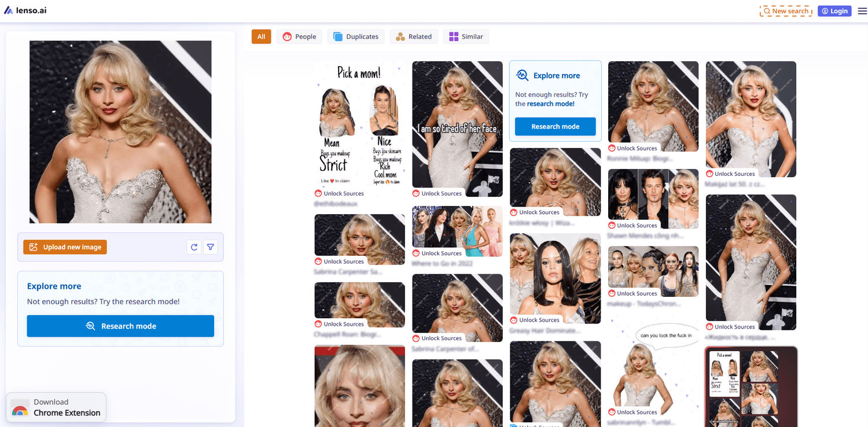
Task: Click Research mode in the results grid card
Action: pos(555,126)
